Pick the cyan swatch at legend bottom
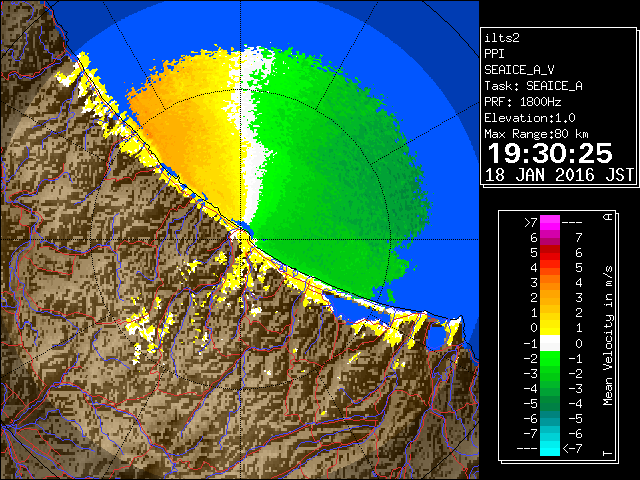 coord(550,448)
